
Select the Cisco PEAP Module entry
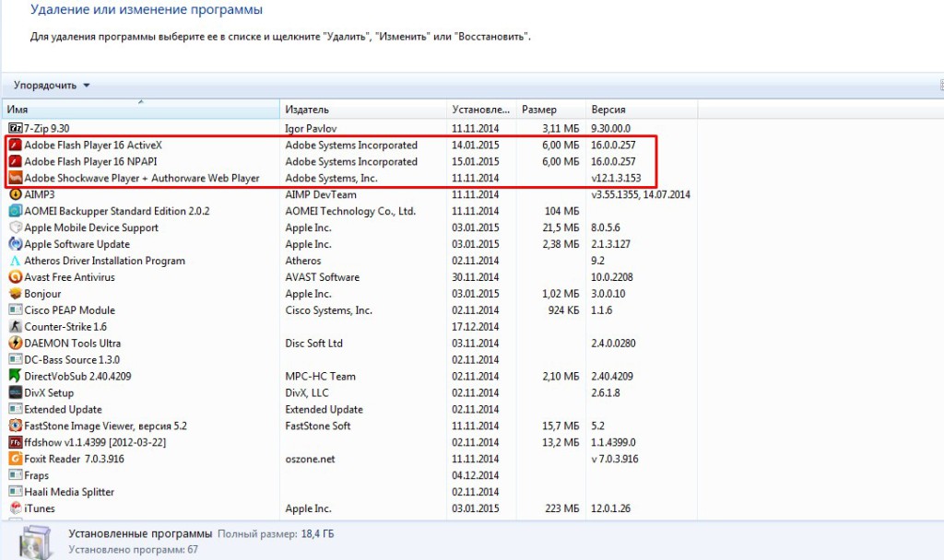(x=69, y=310)
